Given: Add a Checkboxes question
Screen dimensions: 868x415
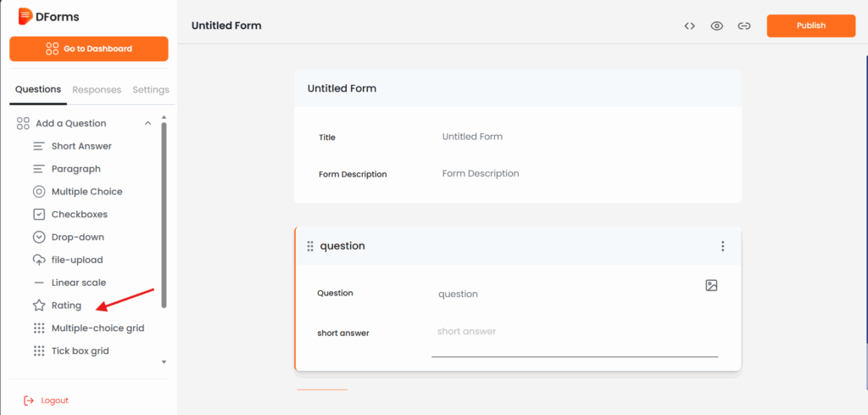Looking at the screenshot, I should (x=79, y=214).
